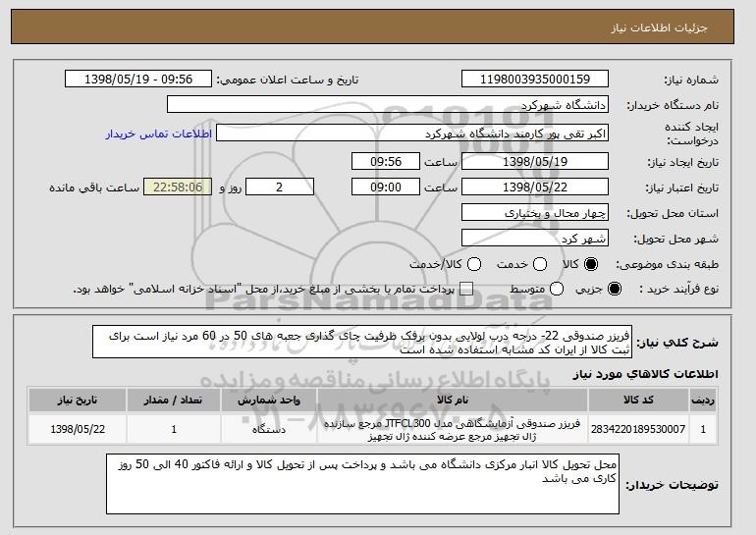Click the شماره نیاز field 1198003935000159
This screenshot has width=756, height=535.
click(535, 80)
